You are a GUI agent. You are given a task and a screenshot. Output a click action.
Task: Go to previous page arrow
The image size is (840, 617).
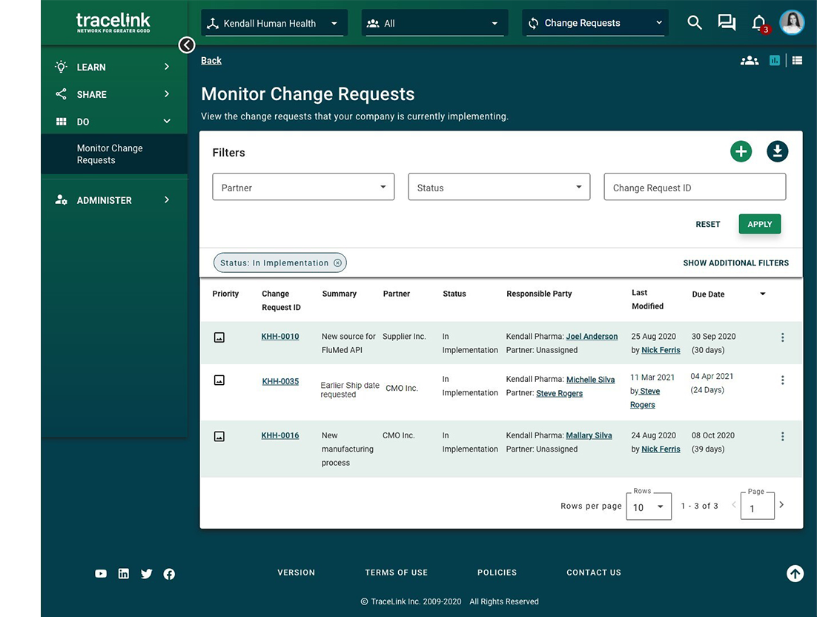[734, 505]
